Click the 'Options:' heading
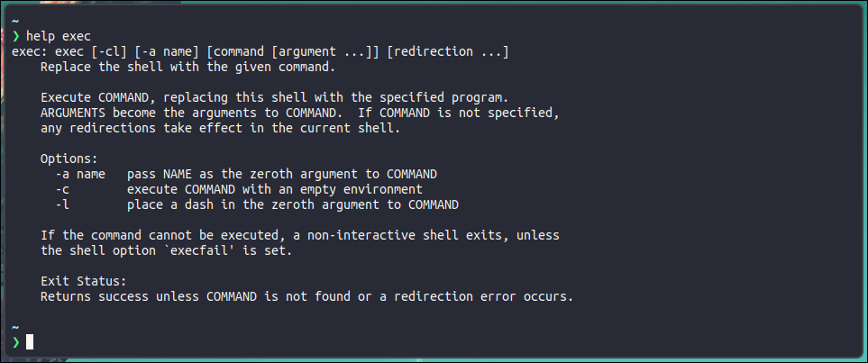 pyautogui.click(x=69, y=159)
